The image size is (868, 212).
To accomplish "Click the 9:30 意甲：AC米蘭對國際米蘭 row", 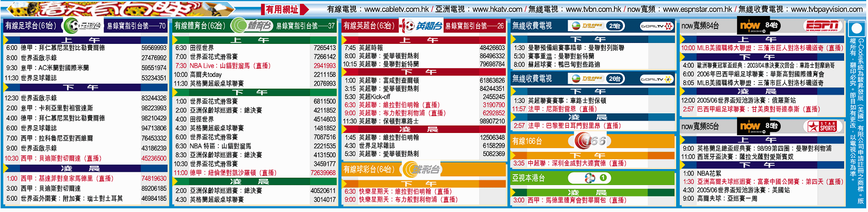I will 85,68.
